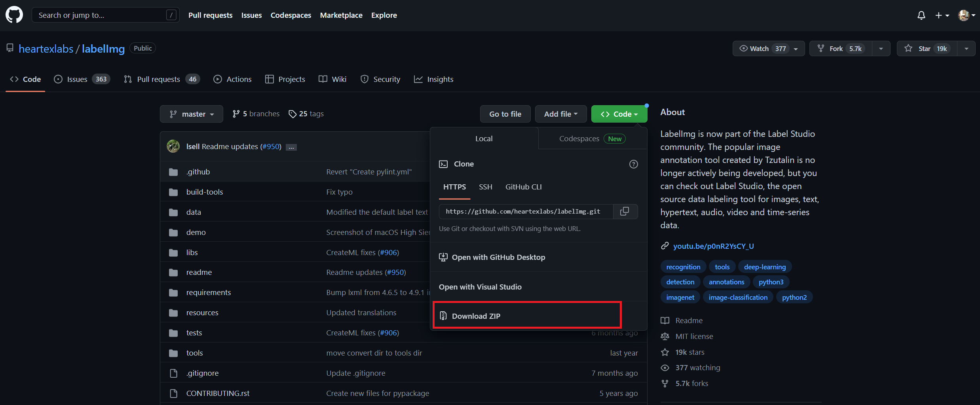Open the user avatar menu
This screenshot has height=405, width=980.
(966, 15)
